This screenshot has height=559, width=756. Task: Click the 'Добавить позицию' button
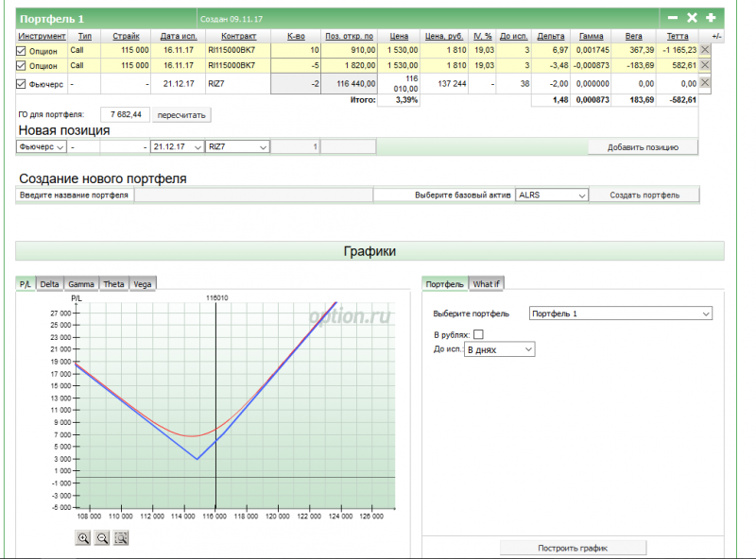643,147
